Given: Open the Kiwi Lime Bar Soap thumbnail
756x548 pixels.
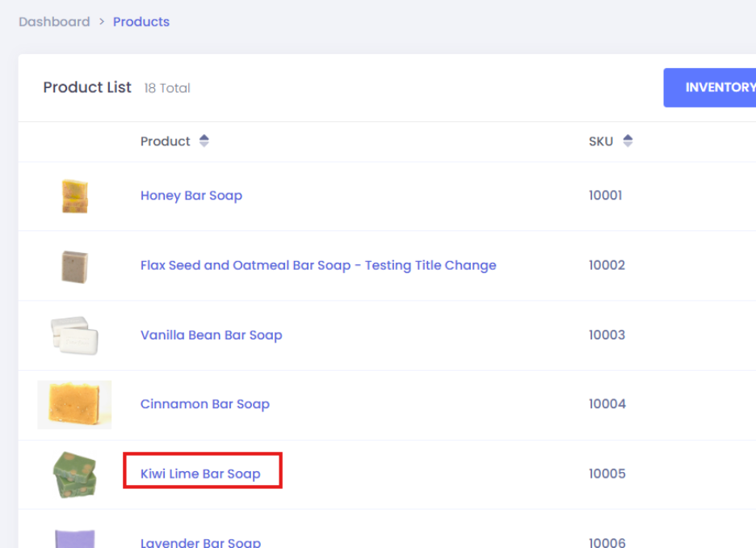Looking at the screenshot, I should point(74,474).
